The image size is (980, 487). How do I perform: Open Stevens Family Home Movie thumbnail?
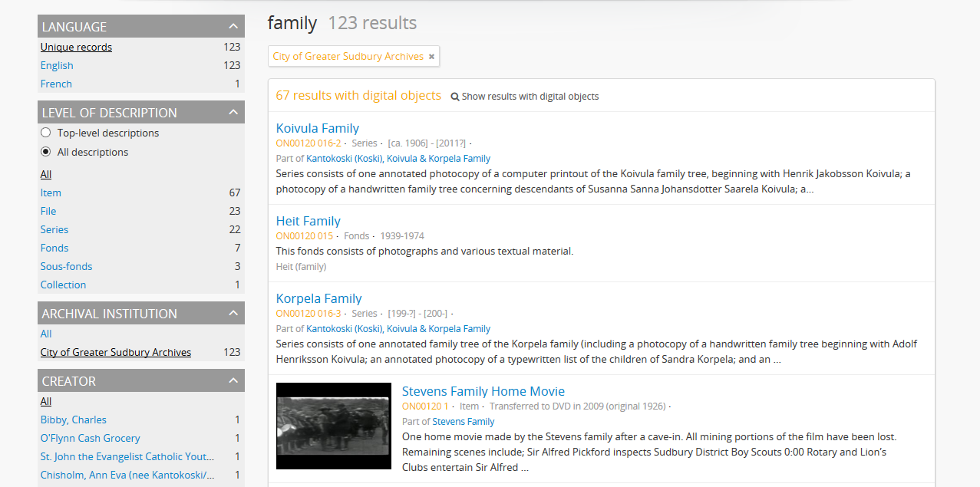tap(333, 426)
